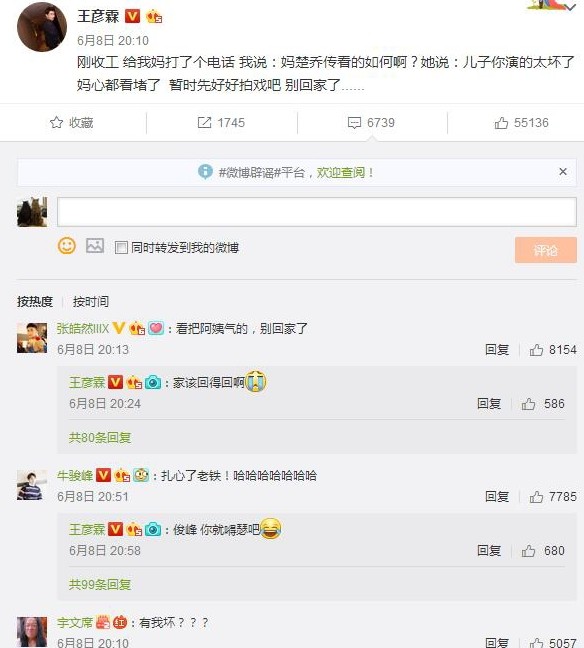Click the comment bubble icon showing 6739
The height and width of the screenshot is (648, 584).
pyautogui.click(x=354, y=123)
